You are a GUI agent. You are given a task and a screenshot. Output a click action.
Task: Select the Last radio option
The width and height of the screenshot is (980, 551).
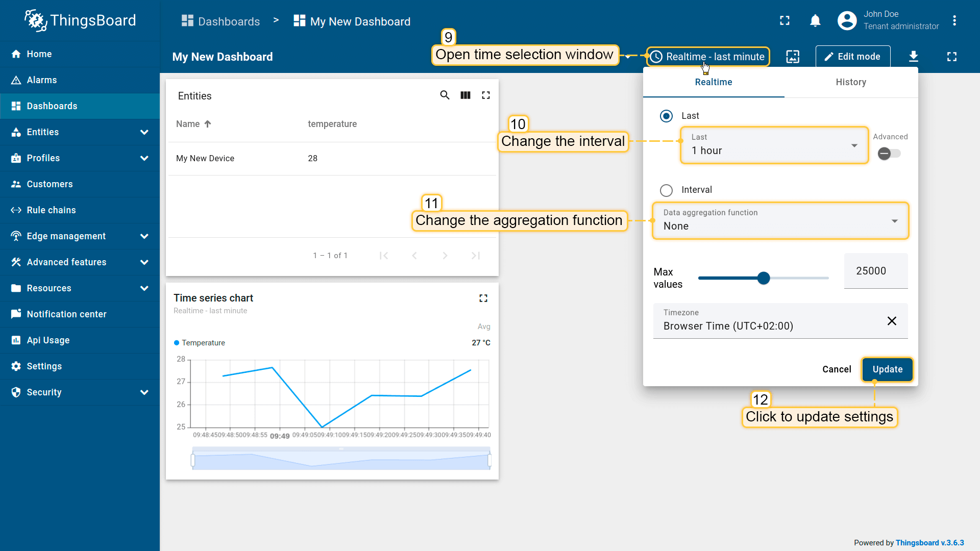coord(666,116)
